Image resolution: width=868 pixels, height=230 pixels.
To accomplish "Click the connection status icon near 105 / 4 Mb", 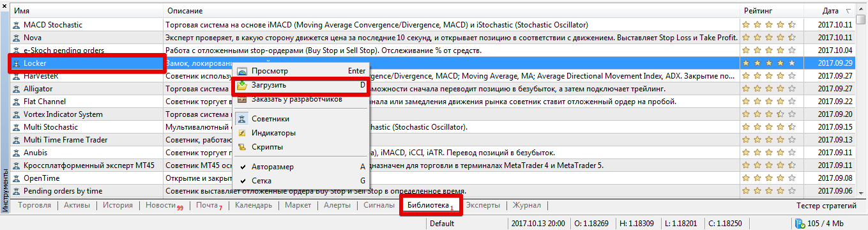I will pyautogui.click(x=800, y=224).
